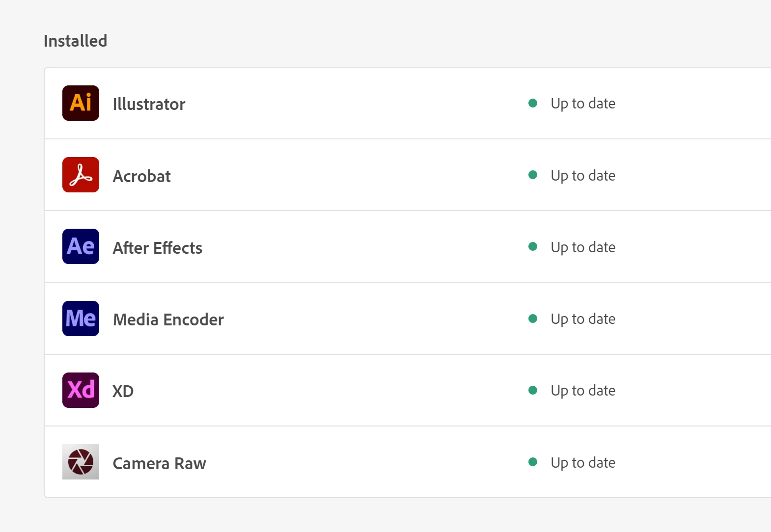
Task: Click the green status dot for Illustrator
Action: 533,103
